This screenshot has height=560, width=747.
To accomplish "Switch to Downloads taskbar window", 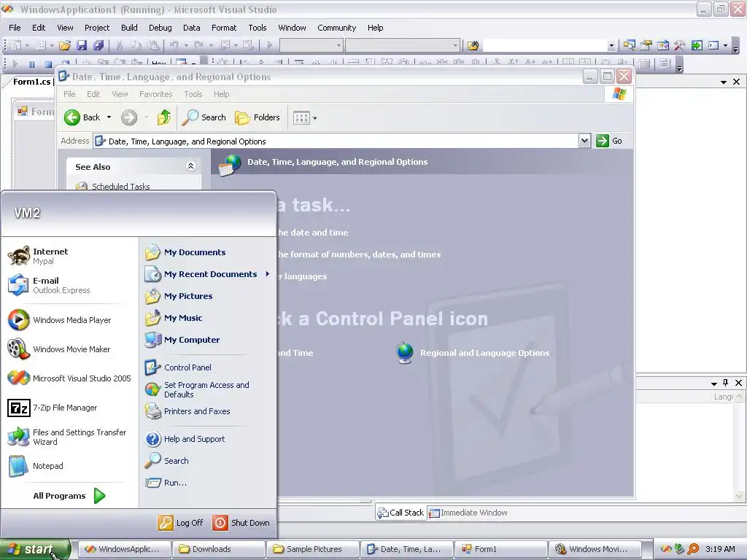I will click(x=219, y=549).
